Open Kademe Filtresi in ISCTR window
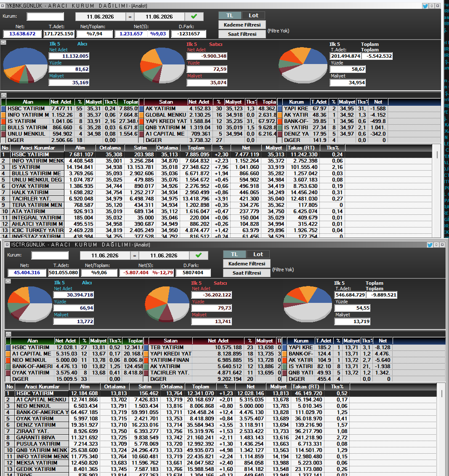Viewport: 449px width, 476px height. [x=247, y=264]
